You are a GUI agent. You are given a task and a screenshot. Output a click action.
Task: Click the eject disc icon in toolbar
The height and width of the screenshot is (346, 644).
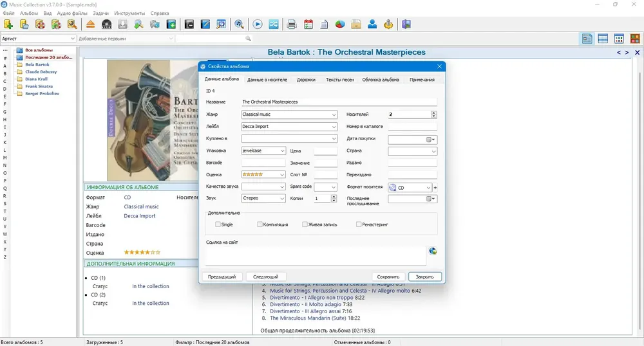(x=90, y=24)
